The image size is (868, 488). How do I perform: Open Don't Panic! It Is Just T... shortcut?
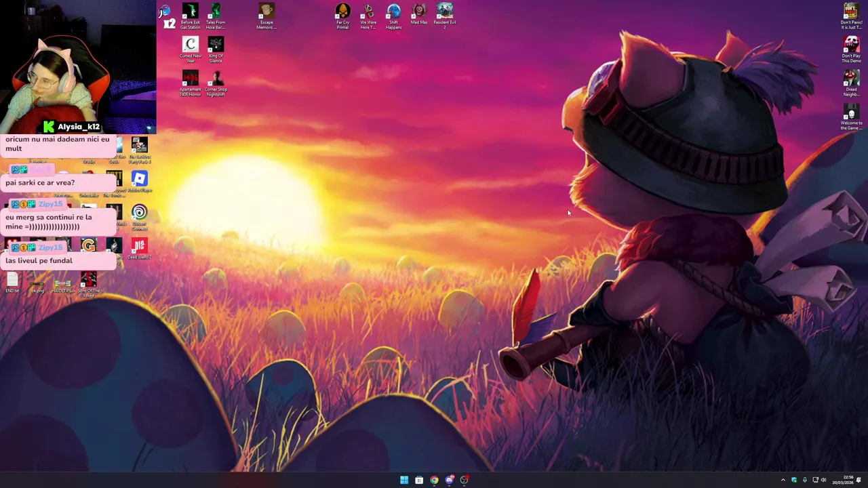(851, 16)
